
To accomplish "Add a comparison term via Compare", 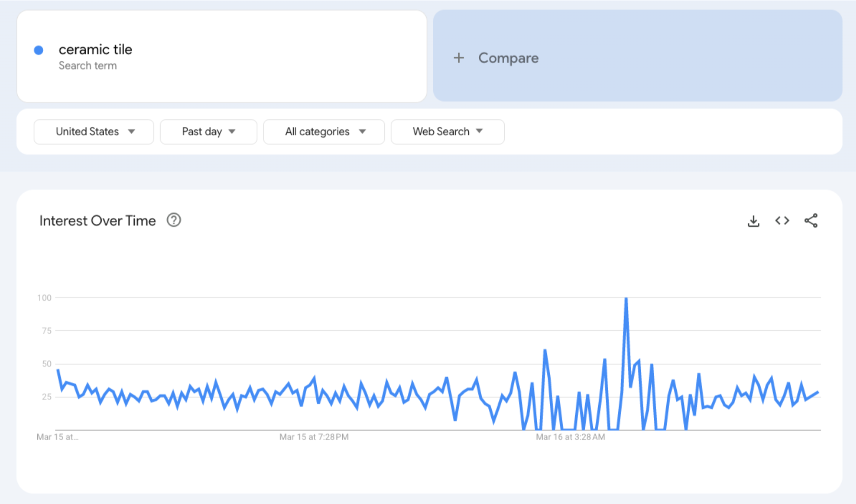I will (x=508, y=58).
